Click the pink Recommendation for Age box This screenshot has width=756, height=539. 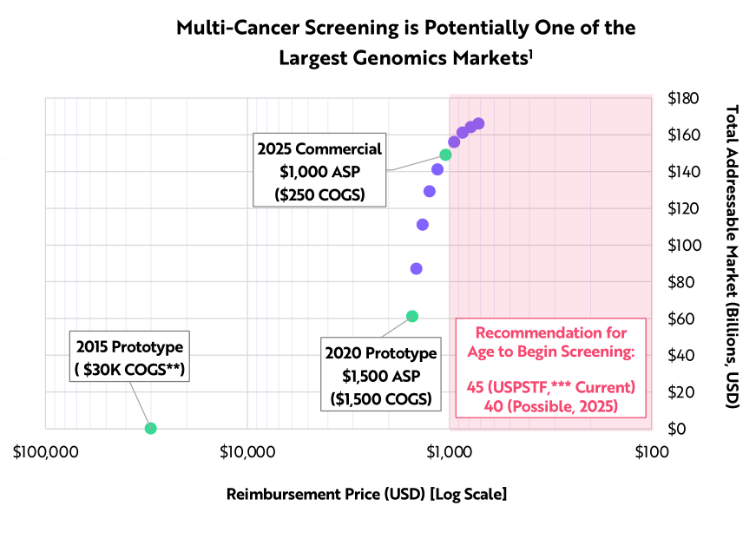550,368
